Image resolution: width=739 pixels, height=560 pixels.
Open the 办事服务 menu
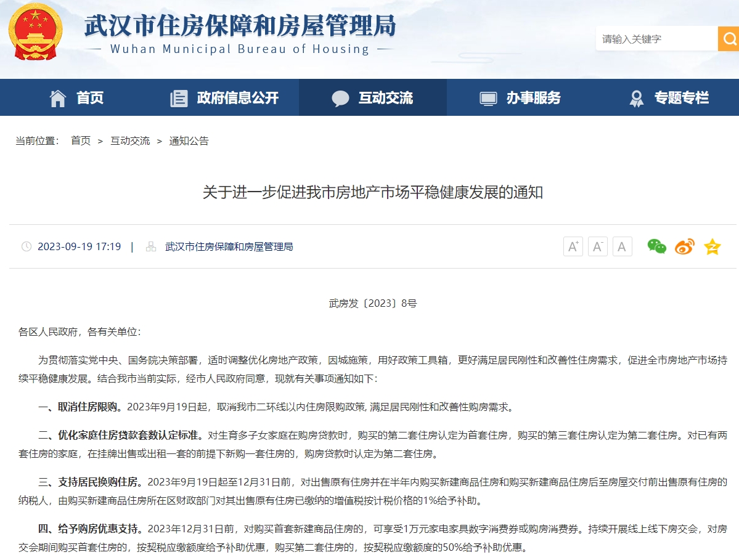[x=533, y=97]
